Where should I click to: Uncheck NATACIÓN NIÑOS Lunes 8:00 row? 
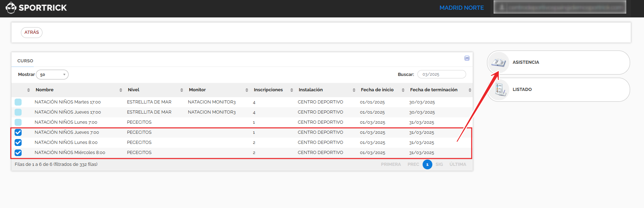pos(18,142)
